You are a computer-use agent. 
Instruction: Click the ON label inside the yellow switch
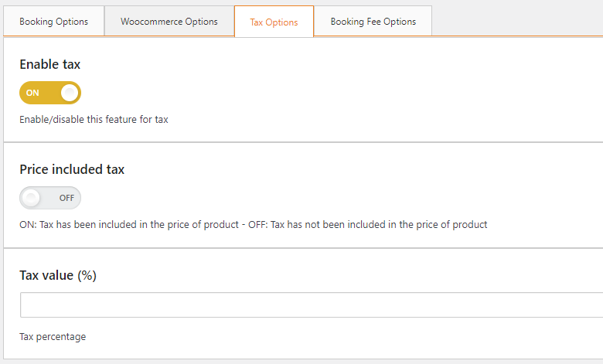point(32,93)
